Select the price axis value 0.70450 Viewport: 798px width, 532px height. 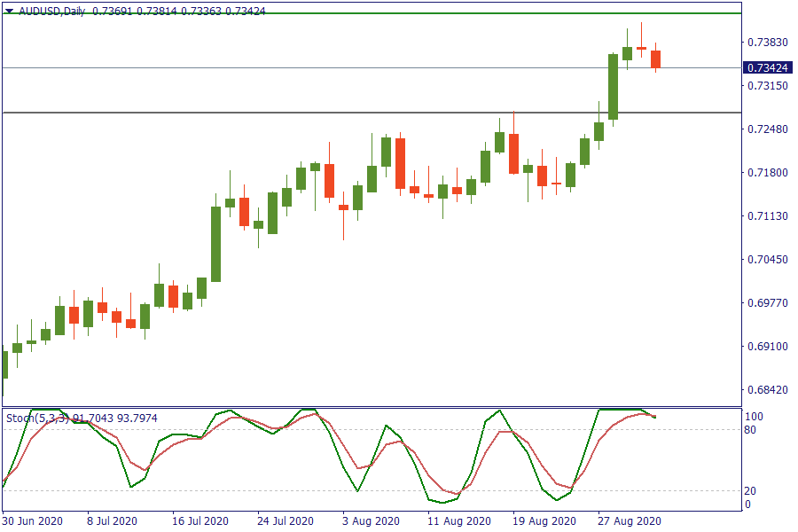pyautogui.click(x=768, y=260)
